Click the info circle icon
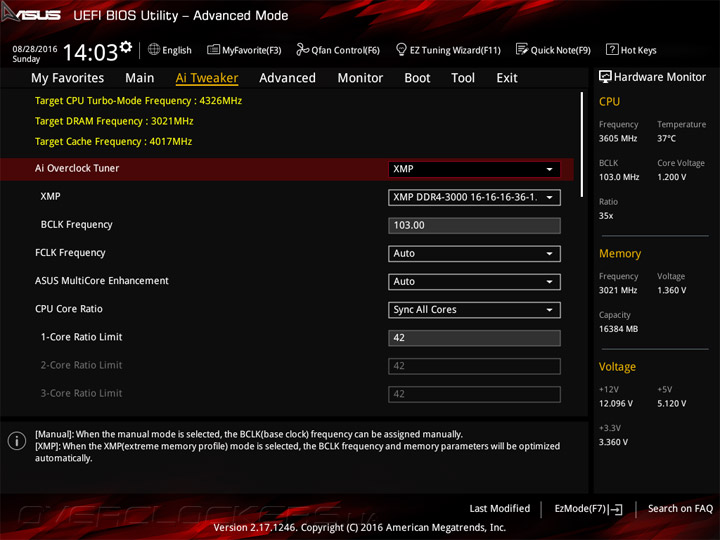 click(x=17, y=441)
